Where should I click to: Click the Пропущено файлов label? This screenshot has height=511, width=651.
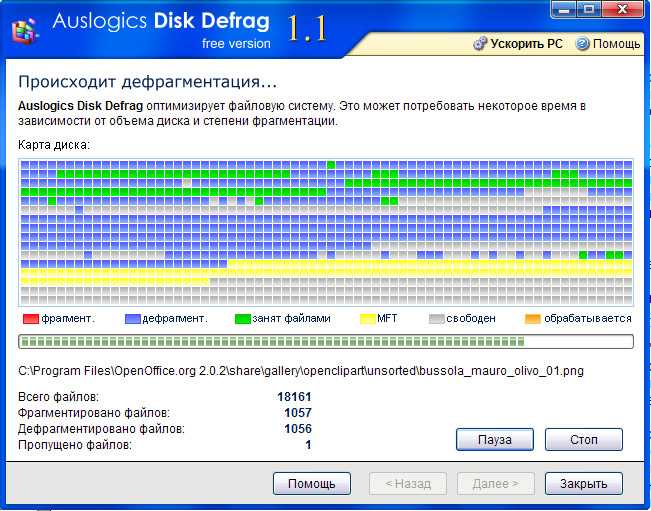point(75,445)
